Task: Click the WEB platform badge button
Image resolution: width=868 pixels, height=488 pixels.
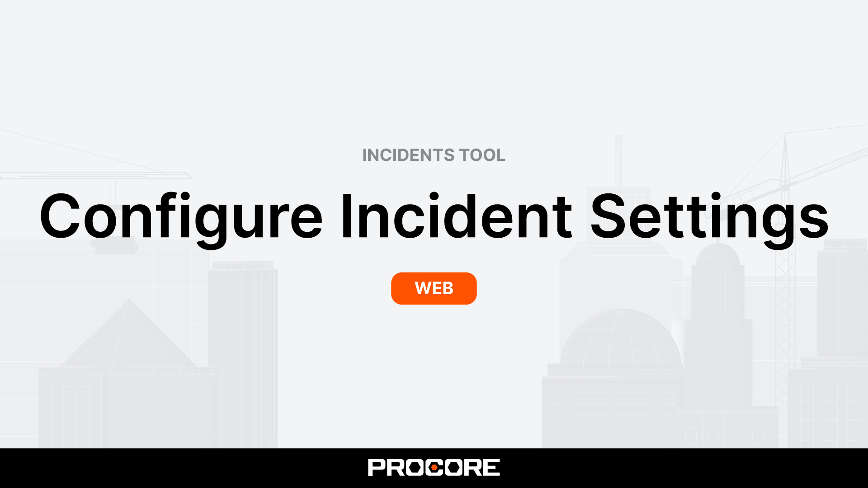Action: [x=434, y=288]
